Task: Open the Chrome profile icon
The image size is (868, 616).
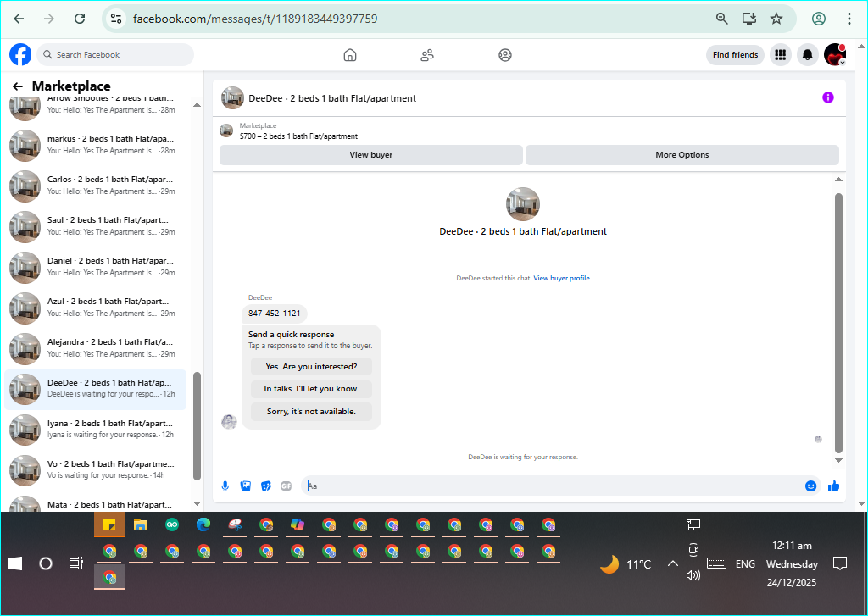Action: [x=819, y=19]
